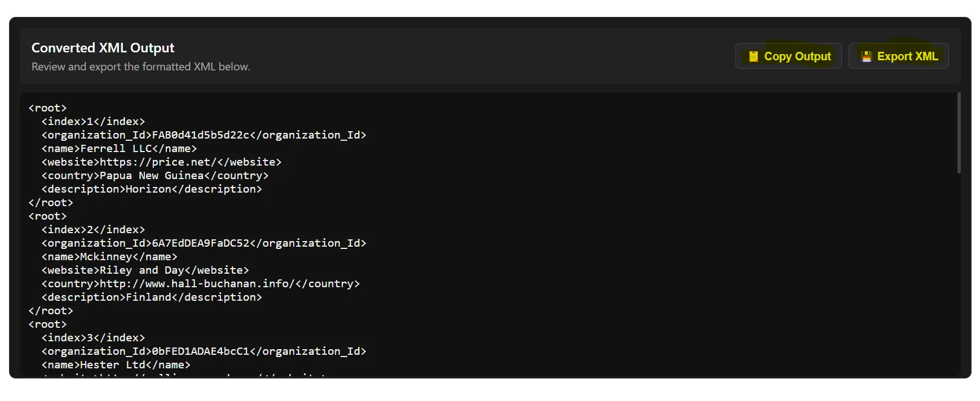980x401 pixels.
Task: Click the Converted XML Output heading
Action: click(103, 48)
